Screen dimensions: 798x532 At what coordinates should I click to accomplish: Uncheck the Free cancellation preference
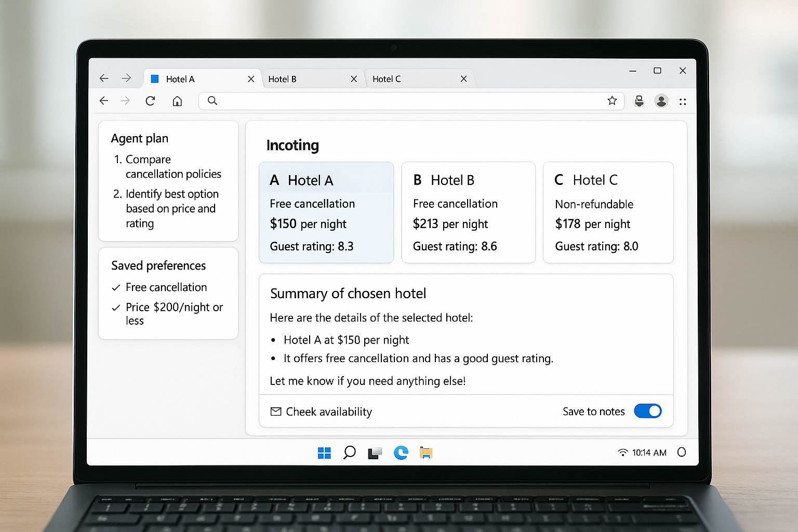pos(116,288)
